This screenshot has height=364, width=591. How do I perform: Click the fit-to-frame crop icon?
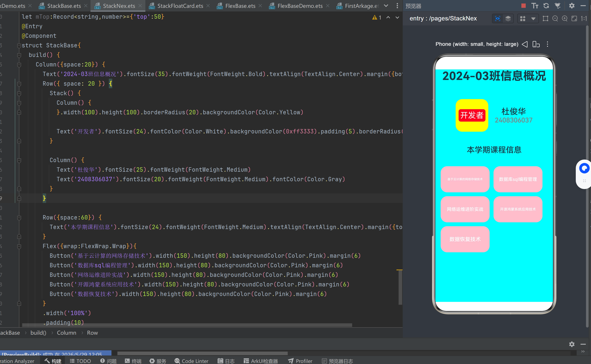546,18
